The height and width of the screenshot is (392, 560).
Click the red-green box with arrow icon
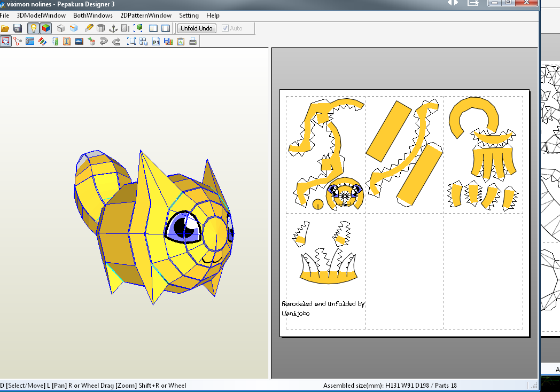[x=92, y=42]
